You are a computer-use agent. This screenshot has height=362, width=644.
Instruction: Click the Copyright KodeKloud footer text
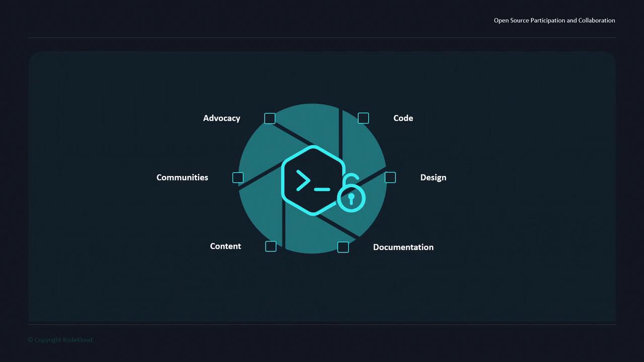60,340
